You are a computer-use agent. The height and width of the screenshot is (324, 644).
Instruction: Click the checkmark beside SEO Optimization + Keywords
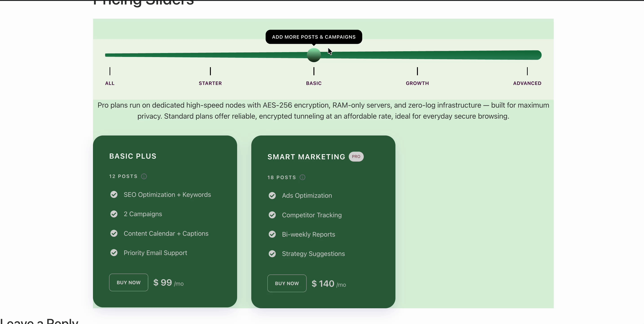(114, 195)
